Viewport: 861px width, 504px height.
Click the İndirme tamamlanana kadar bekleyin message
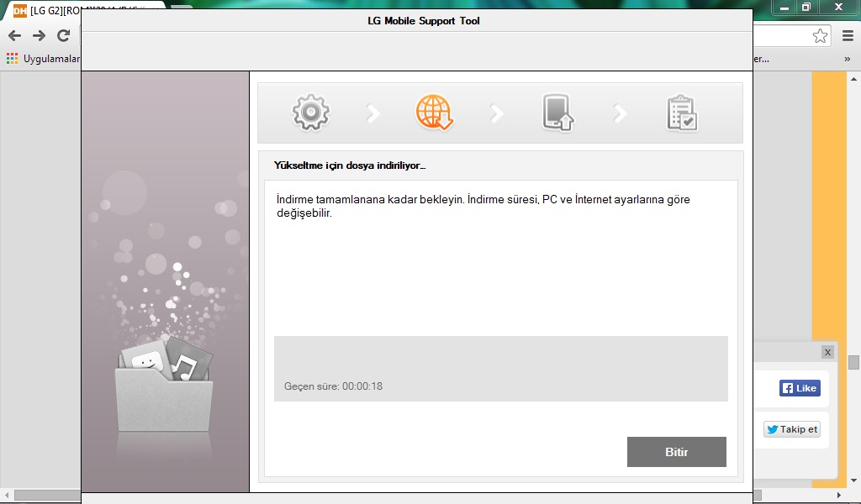click(x=483, y=206)
